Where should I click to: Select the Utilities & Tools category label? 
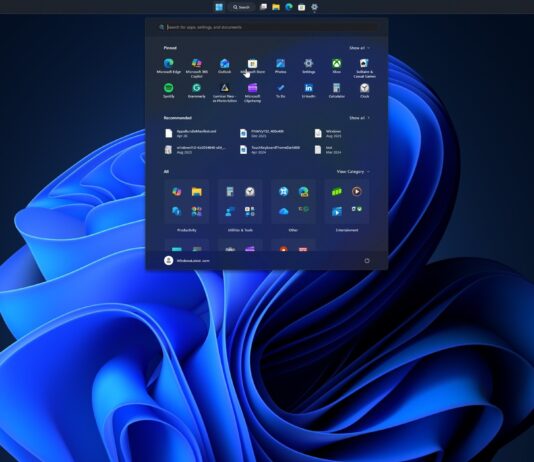[x=240, y=230]
